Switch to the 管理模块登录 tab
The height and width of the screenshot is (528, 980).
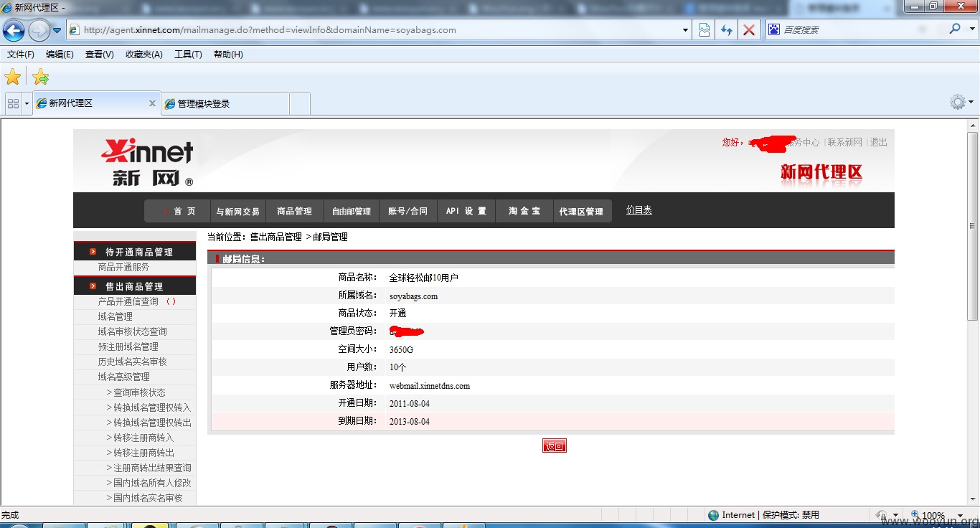point(225,103)
